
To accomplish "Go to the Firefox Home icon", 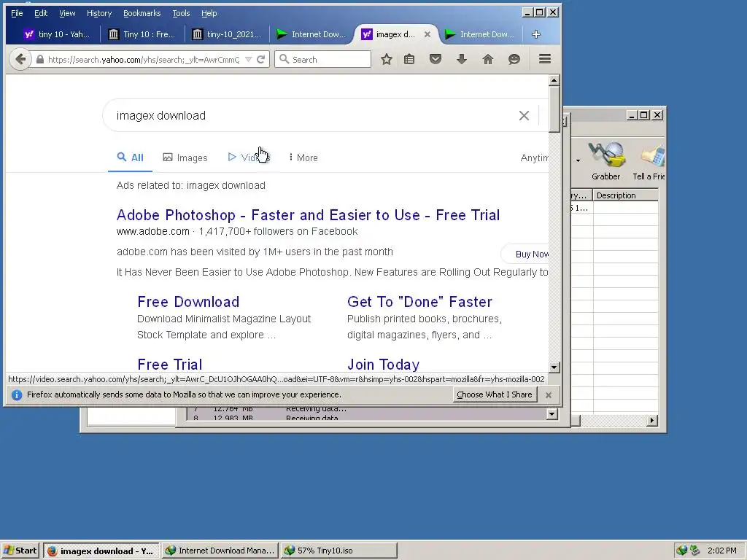I will [488, 60].
